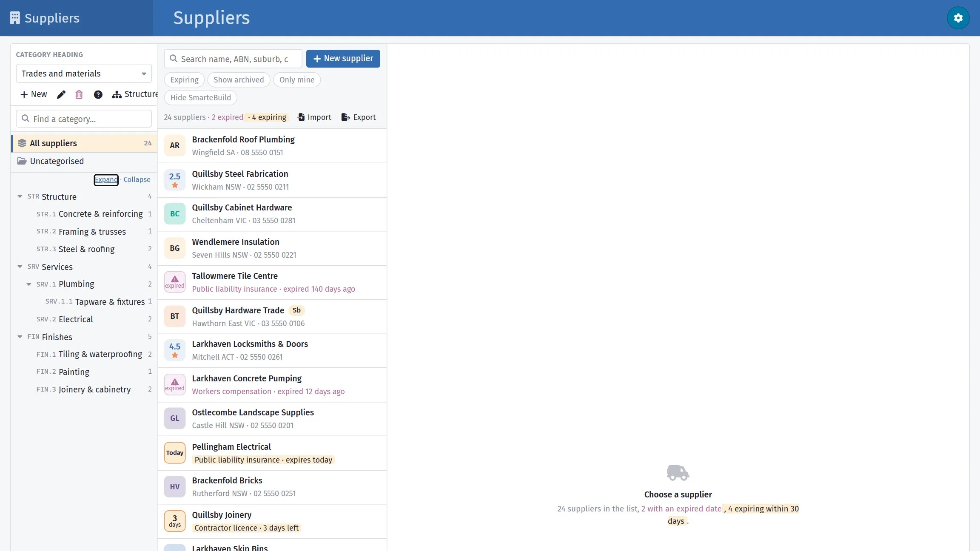Click AR avatar of Brackenfold Roof Plumbing
Image resolution: width=980 pixels, height=551 pixels.
click(175, 145)
